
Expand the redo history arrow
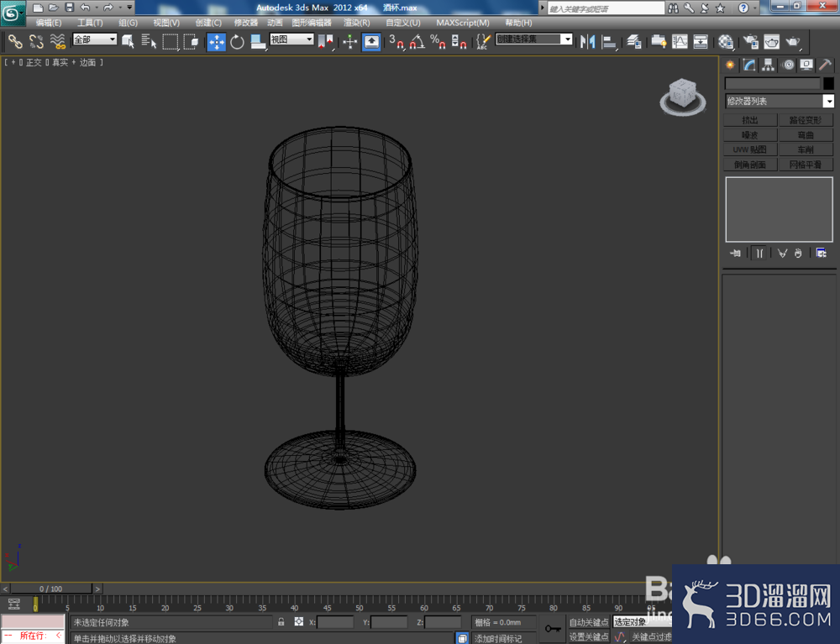(x=120, y=8)
